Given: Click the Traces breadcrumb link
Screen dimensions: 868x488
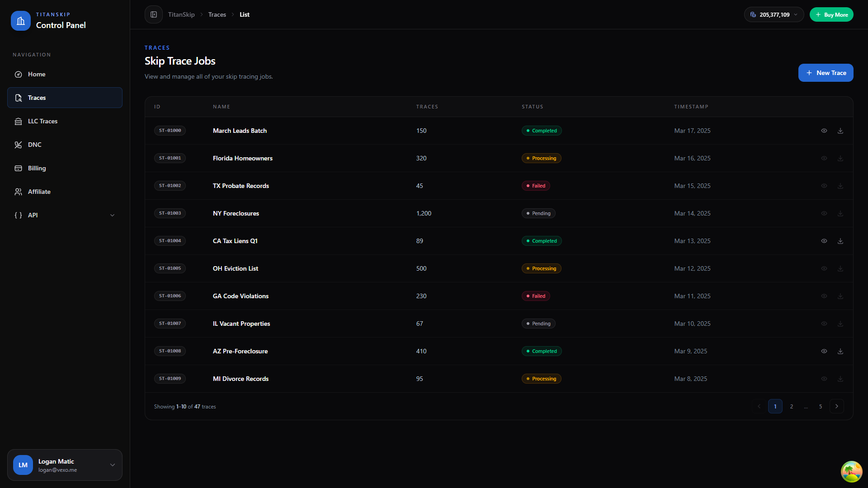Looking at the screenshot, I should (x=217, y=14).
